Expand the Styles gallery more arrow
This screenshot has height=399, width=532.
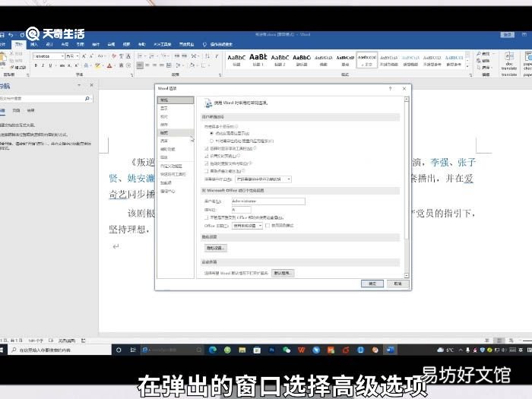pos(468,66)
